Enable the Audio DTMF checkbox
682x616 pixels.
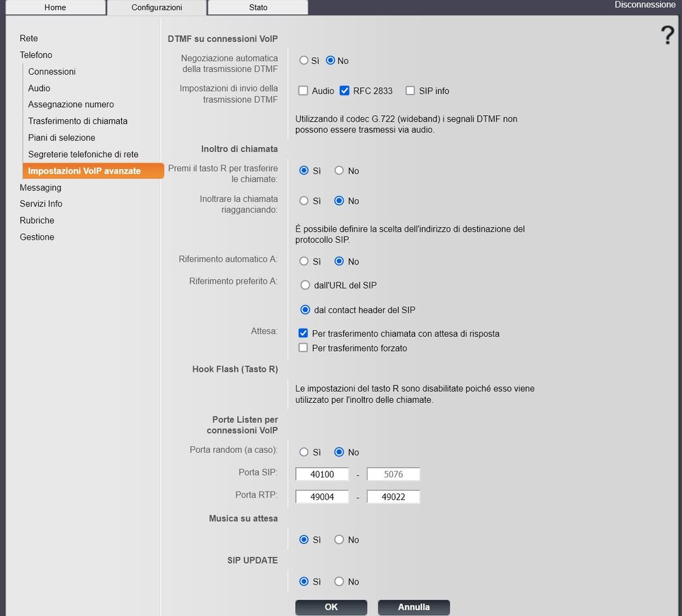coord(303,91)
